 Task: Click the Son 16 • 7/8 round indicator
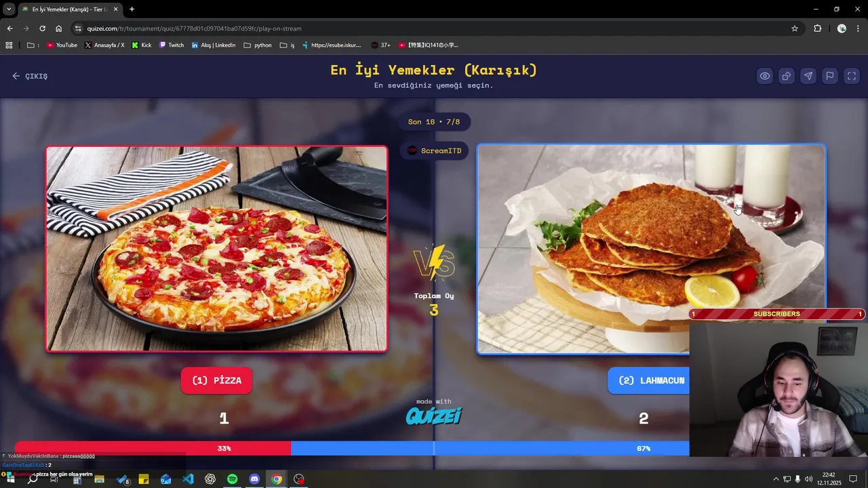[x=434, y=122]
